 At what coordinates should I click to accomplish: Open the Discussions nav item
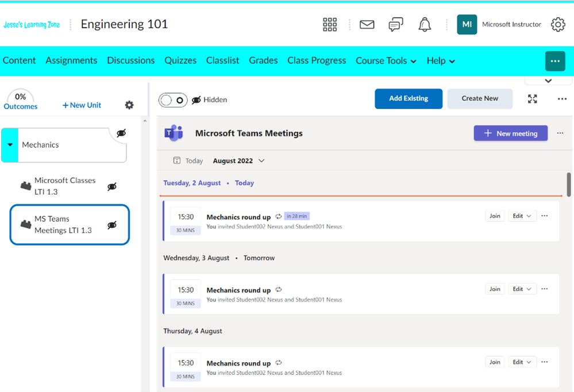tap(130, 60)
